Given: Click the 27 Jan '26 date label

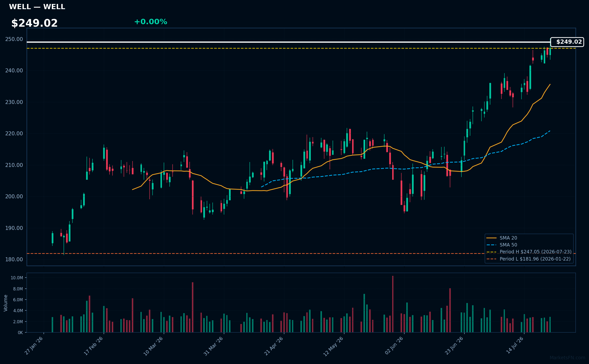Looking at the screenshot, I should 34,346.
